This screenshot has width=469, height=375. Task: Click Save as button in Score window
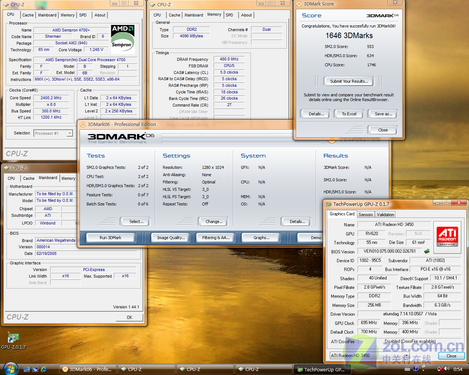[x=383, y=114]
